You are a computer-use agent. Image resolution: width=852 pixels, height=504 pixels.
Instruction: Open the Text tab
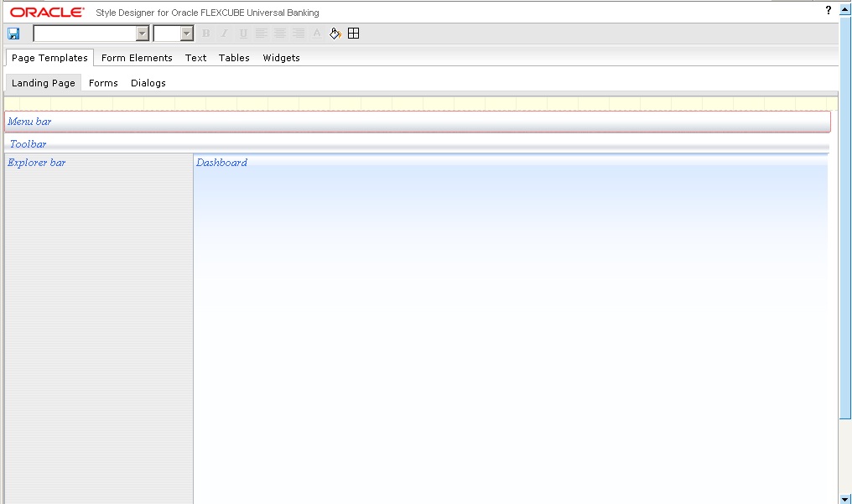click(195, 58)
